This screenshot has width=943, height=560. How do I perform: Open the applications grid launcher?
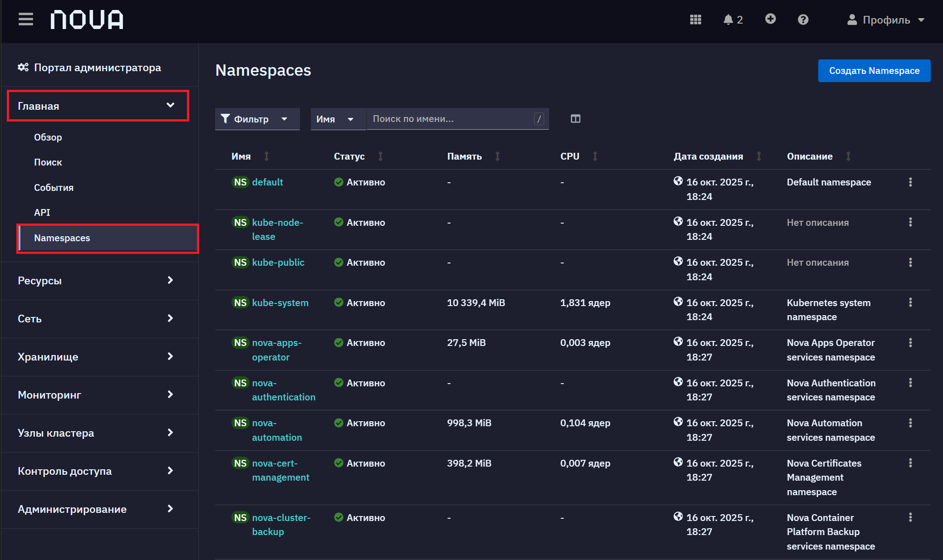(x=695, y=19)
